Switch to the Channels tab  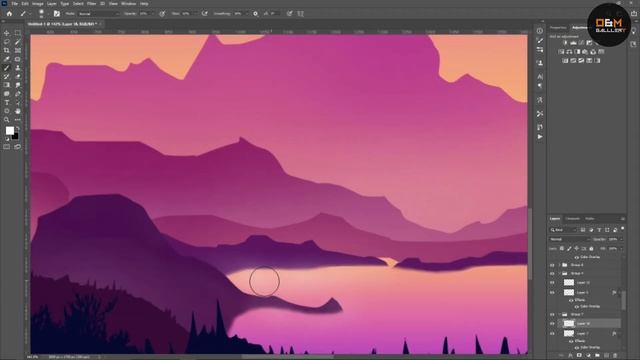572,219
